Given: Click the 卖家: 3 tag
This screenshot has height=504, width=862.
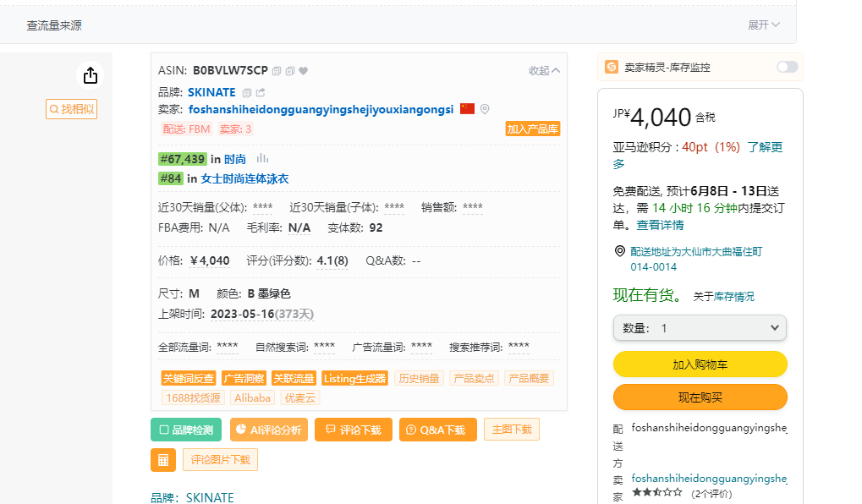Looking at the screenshot, I should coord(235,129).
